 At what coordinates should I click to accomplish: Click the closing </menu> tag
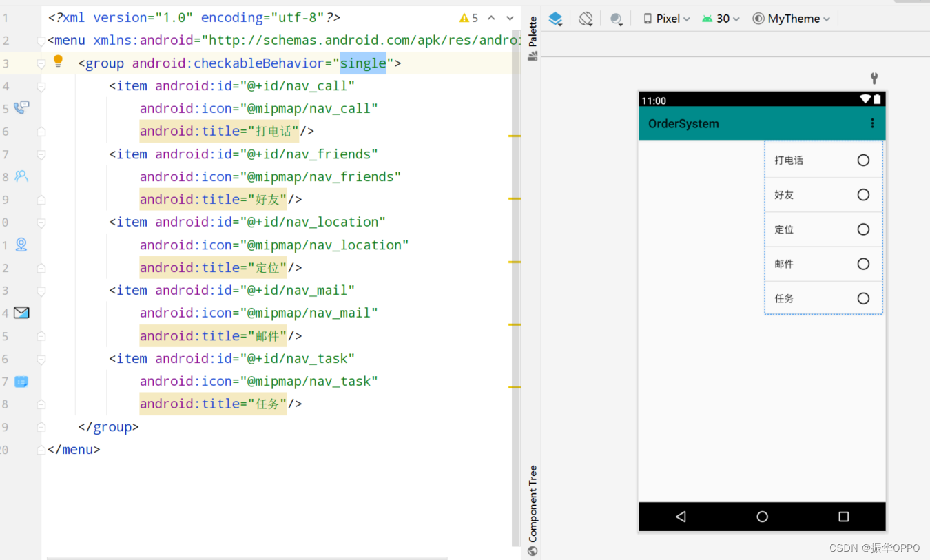coord(74,449)
